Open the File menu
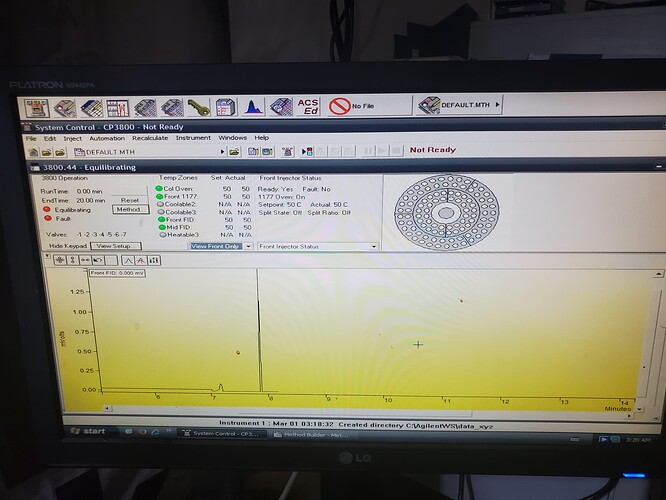Screen dimensions: 666x500 [x=31, y=139]
